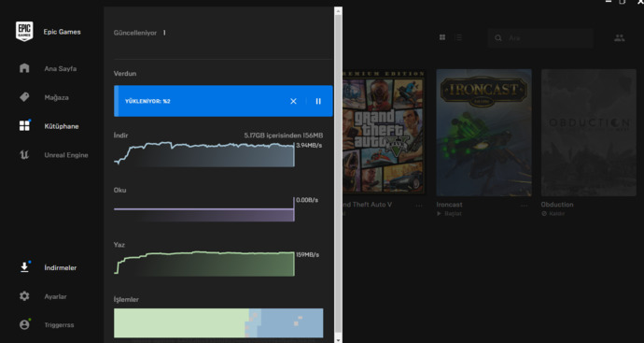
Task: Click the Epic Games title text
Action: coord(62,32)
